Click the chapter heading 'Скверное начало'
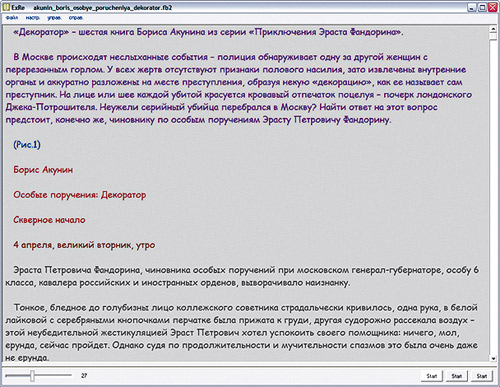This screenshot has width=500, height=387. 49,220
